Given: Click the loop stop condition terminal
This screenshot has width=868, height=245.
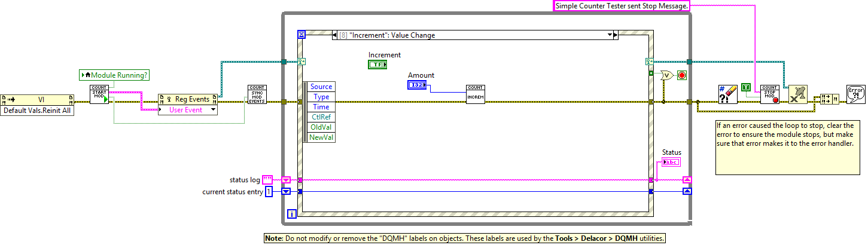Looking at the screenshot, I should [x=681, y=75].
